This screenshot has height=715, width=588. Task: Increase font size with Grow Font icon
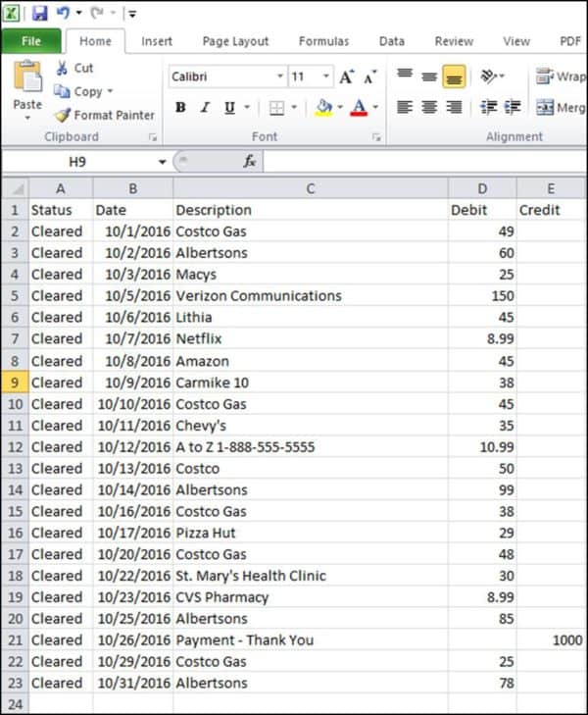pyautogui.click(x=347, y=77)
